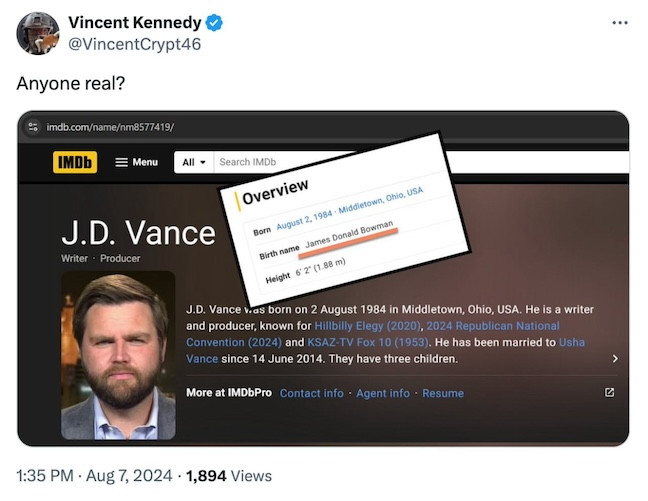
Task: Click the blue verified badge
Action: pos(214,23)
